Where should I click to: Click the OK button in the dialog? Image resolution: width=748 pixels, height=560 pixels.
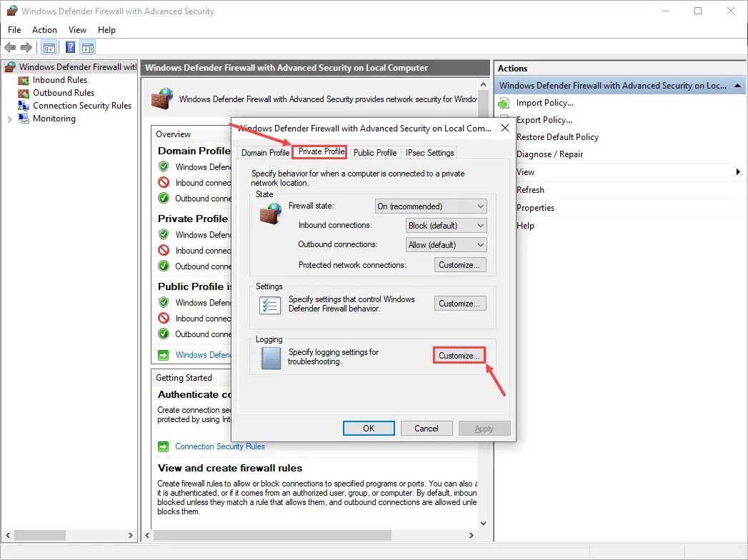(x=369, y=429)
